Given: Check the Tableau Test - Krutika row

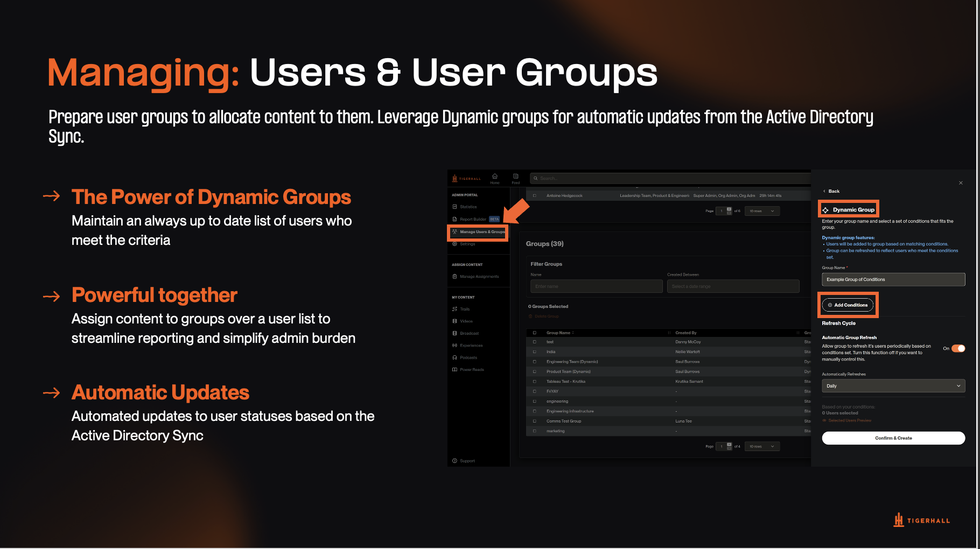Looking at the screenshot, I should pos(535,381).
